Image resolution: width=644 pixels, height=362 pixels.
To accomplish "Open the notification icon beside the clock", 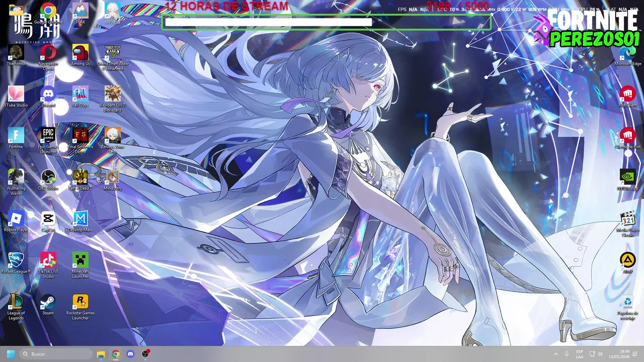I will (636, 354).
